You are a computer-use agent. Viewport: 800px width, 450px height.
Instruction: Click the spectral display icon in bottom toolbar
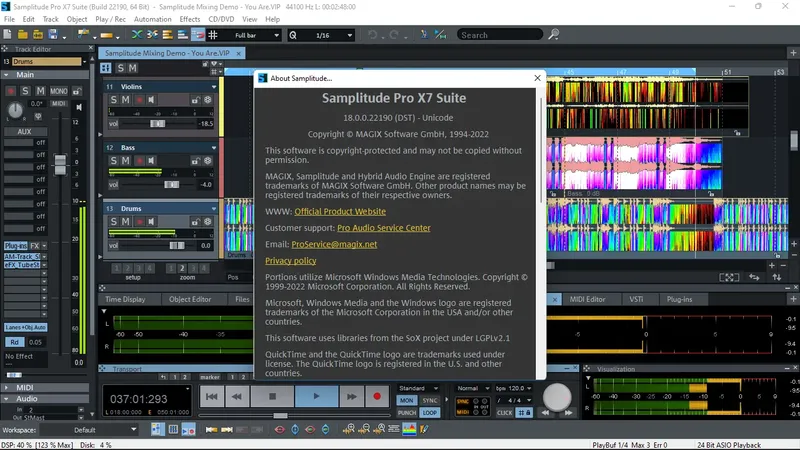[409, 430]
